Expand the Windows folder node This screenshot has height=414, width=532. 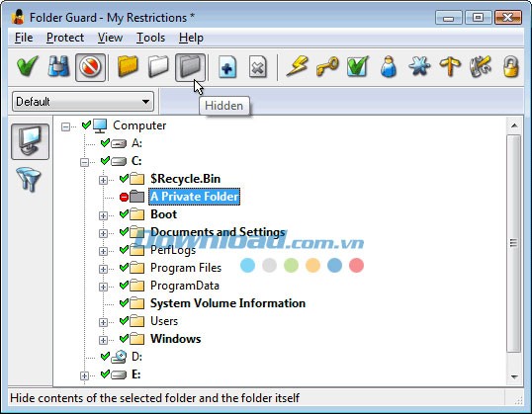click(103, 340)
